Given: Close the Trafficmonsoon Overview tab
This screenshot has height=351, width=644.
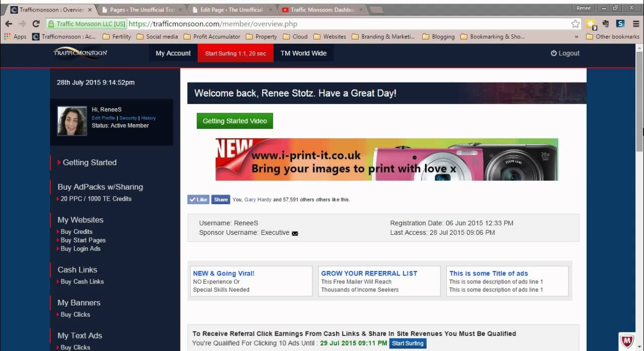Looking at the screenshot, I should point(90,10).
